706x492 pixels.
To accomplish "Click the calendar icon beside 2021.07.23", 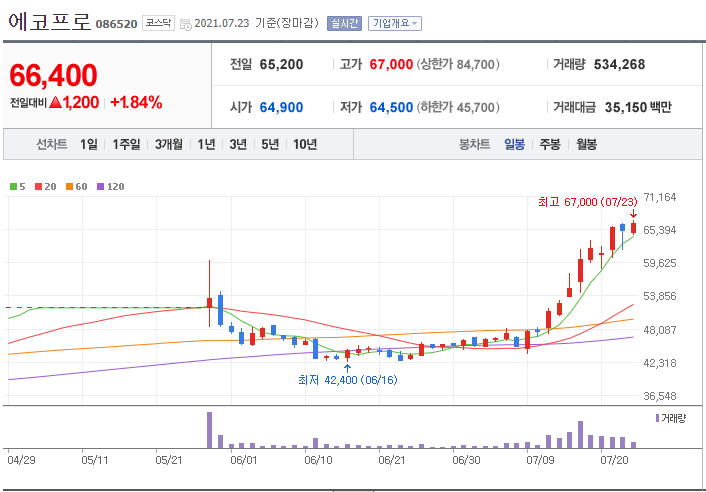I will click(x=186, y=24).
